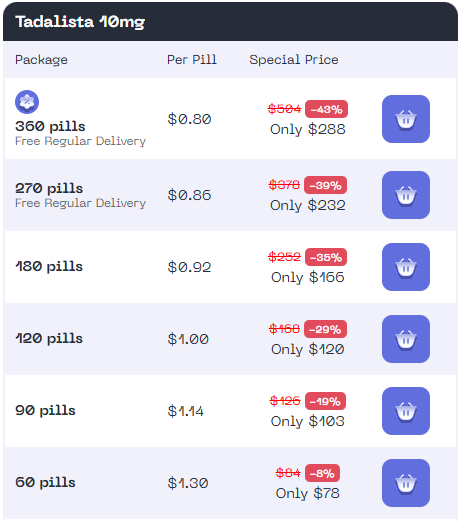Add 180 pills package to basket
The height and width of the screenshot is (521, 459).
click(x=406, y=267)
